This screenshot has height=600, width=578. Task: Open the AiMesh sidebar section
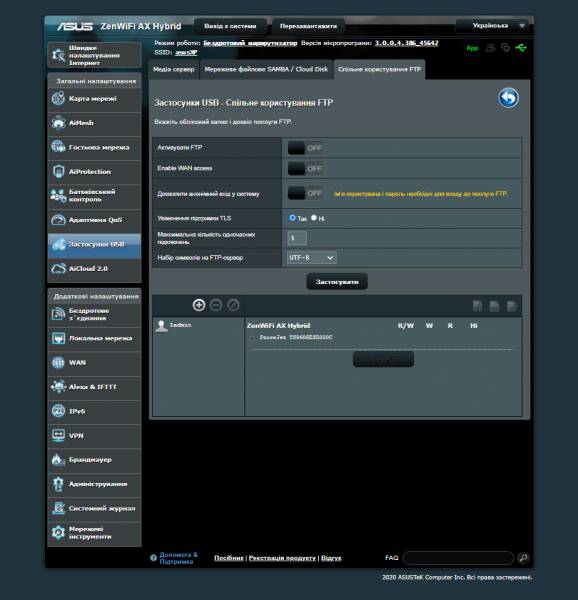coord(94,123)
